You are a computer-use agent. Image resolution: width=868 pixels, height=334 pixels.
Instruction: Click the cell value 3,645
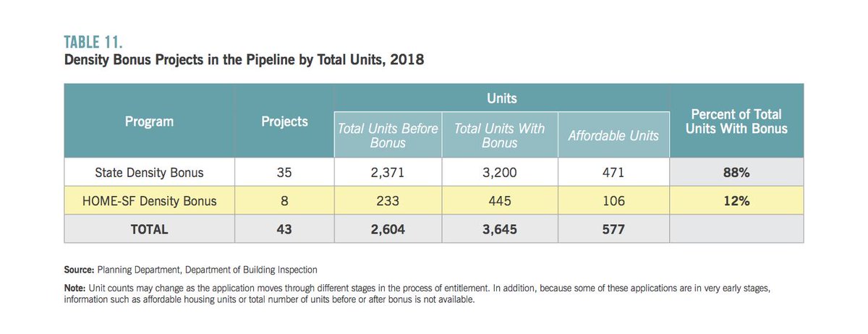click(x=500, y=229)
